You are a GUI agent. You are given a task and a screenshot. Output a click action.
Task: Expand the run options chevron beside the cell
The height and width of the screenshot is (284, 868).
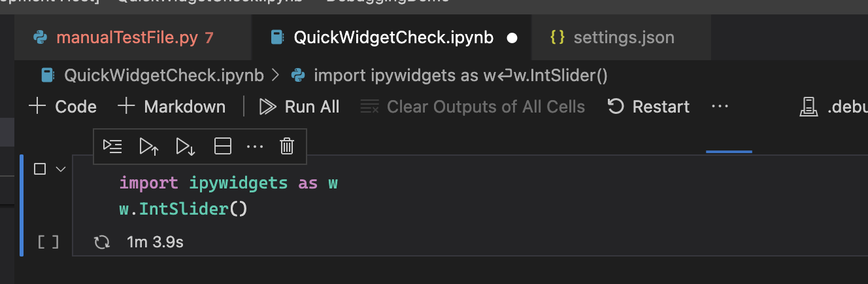[61, 169]
